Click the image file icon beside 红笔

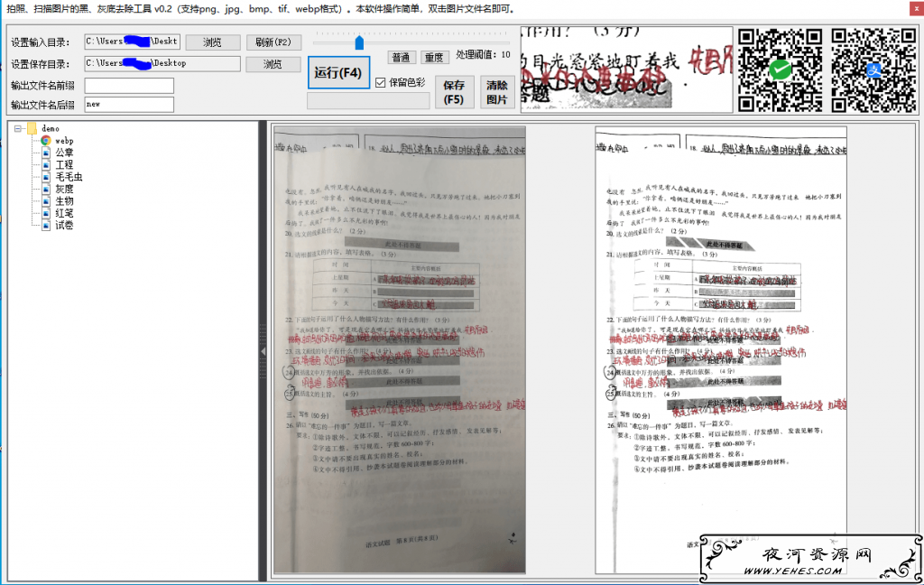click(x=46, y=213)
